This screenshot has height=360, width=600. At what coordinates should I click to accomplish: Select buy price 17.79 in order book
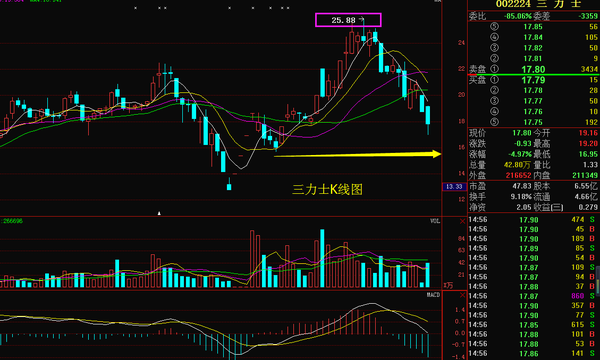pos(533,80)
